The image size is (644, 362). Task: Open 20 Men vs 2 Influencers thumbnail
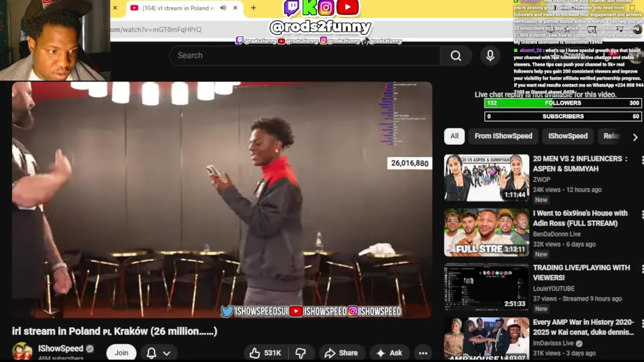(487, 178)
